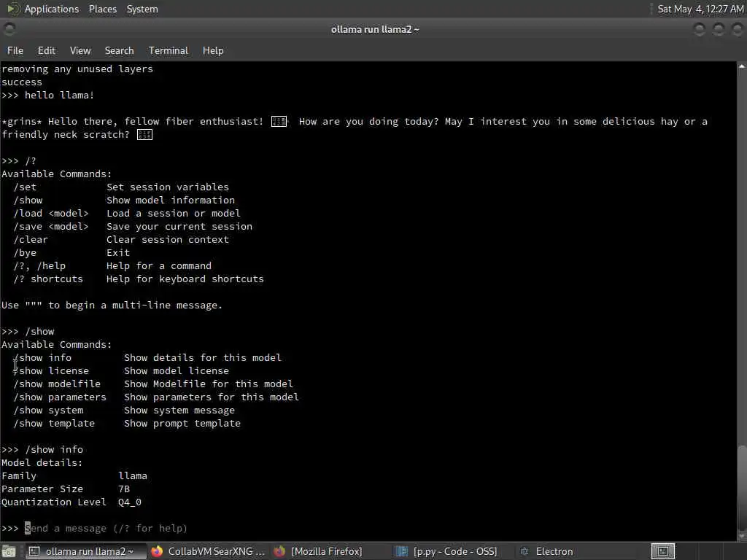
Task: Open the Places menu in top panel
Action: [102, 9]
